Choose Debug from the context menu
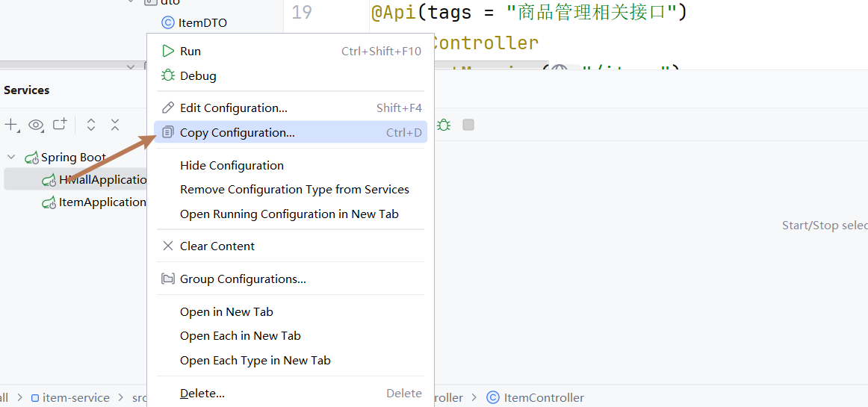Screen dimensions: 868x407 [x=198, y=75]
